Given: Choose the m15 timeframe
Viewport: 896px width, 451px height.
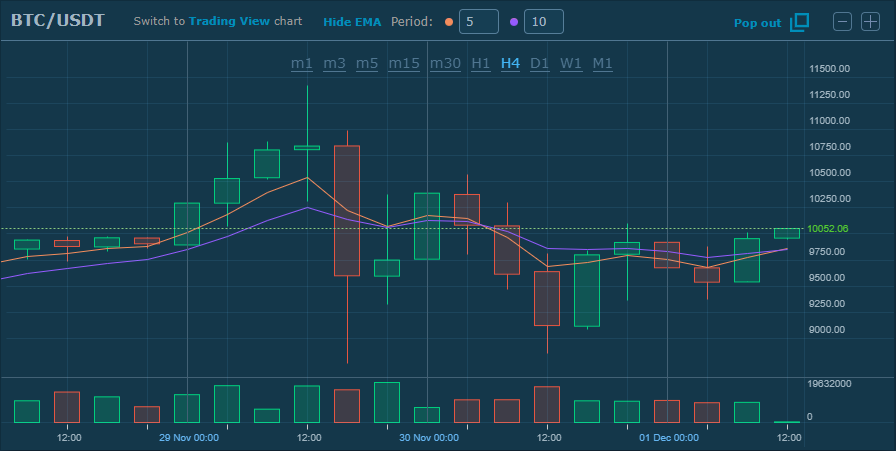Looking at the screenshot, I should pos(404,63).
